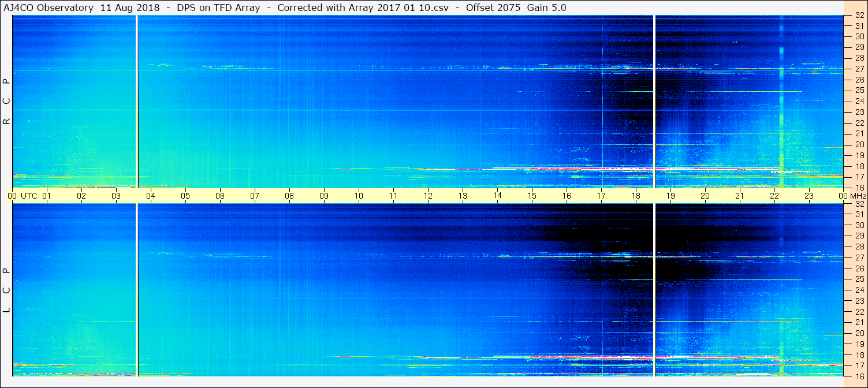Select the "14" hour tick on the time axis
This screenshot has width=868, height=388.
497,195
